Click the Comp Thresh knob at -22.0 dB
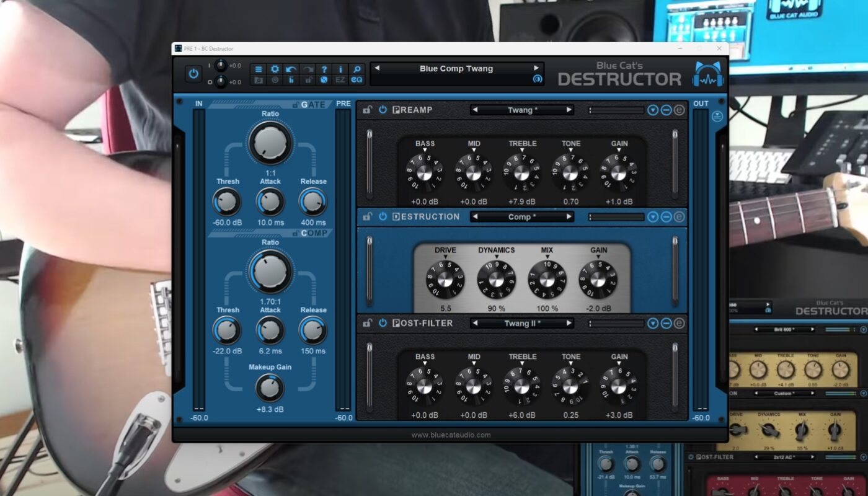This screenshot has height=496, width=868. click(x=227, y=330)
